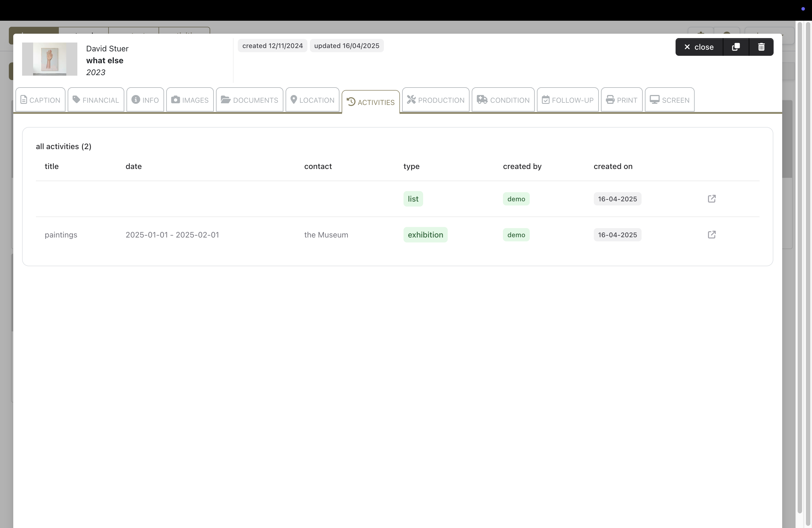The height and width of the screenshot is (528, 812).
Task: Click the 'title' column header
Action: (x=52, y=166)
